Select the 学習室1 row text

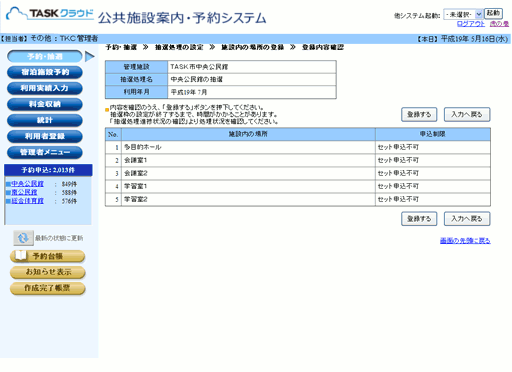coord(135,186)
